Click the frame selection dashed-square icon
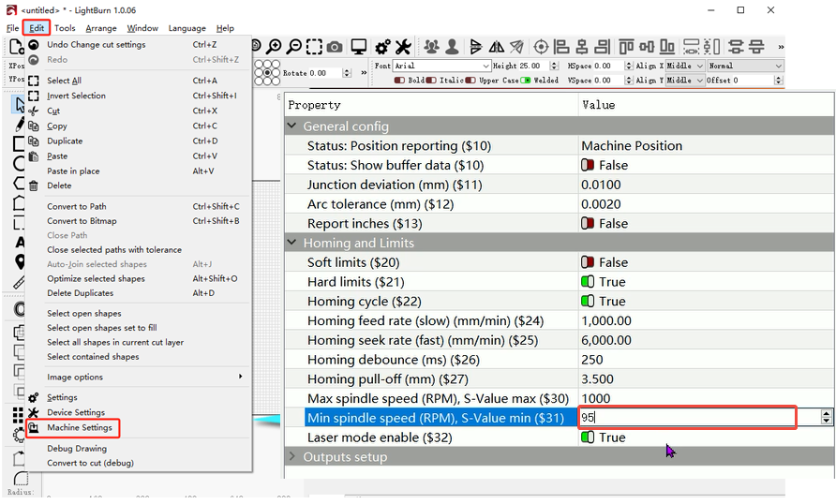Screen dimensions: 836x504 314,47
